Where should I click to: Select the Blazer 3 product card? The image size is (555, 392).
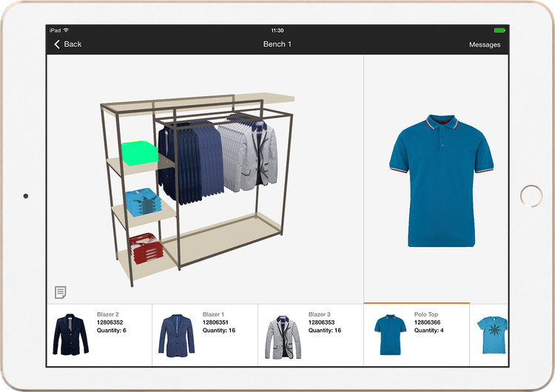click(x=311, y=335)
